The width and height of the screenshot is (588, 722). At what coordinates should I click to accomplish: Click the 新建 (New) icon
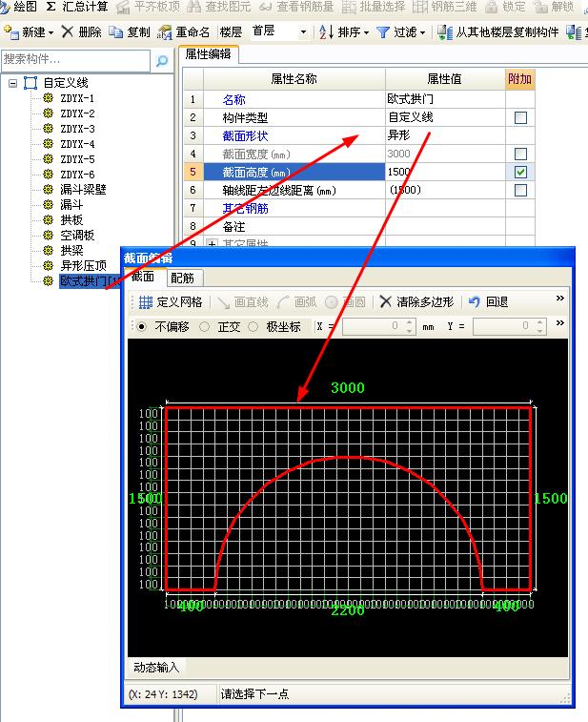coord(11,31)
